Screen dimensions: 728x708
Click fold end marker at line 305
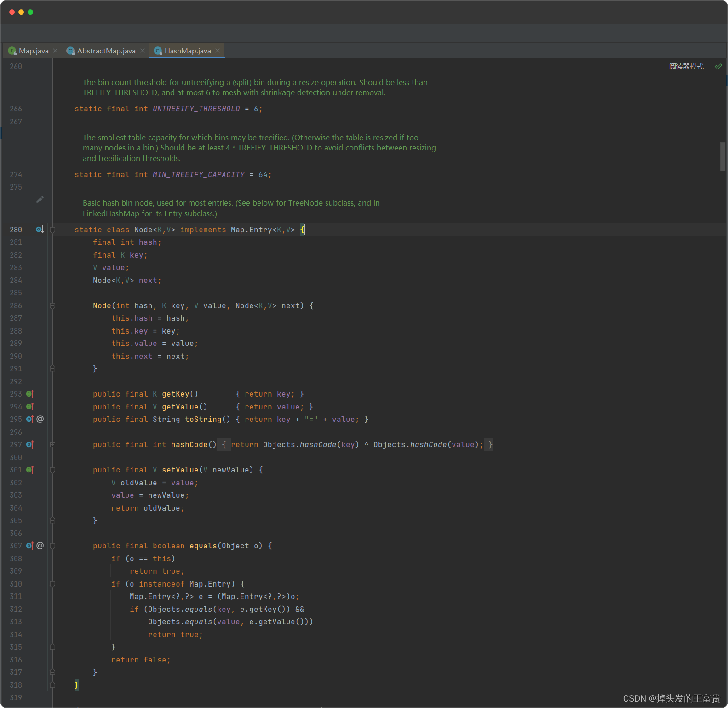pyautogui.click(x=52, y=520)
